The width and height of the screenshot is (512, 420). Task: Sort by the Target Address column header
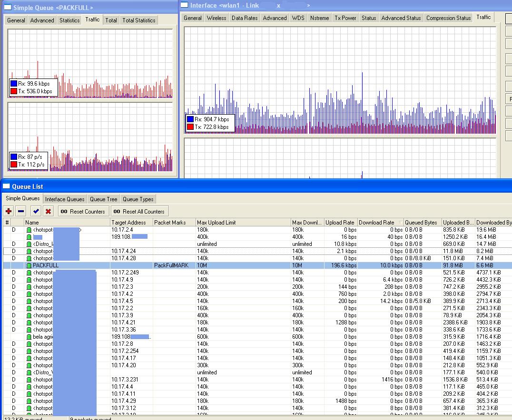[x=128, y=223]
